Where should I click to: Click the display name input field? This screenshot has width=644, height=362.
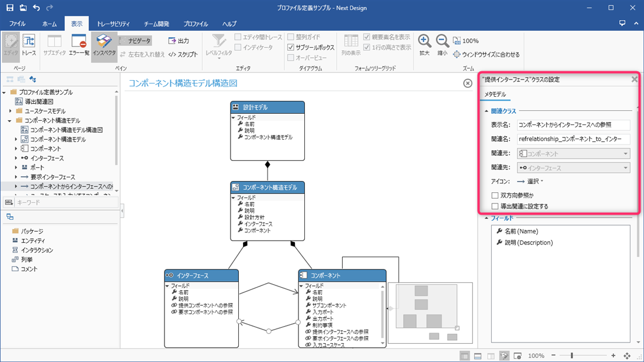(x=573, y=125)
